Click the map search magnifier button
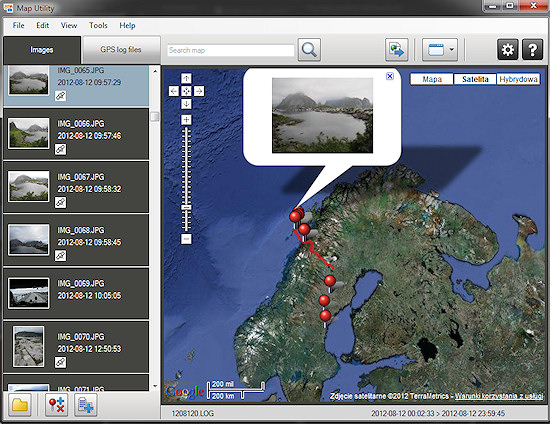The height and width of the screenshot is (424, 550). point(309,50)
